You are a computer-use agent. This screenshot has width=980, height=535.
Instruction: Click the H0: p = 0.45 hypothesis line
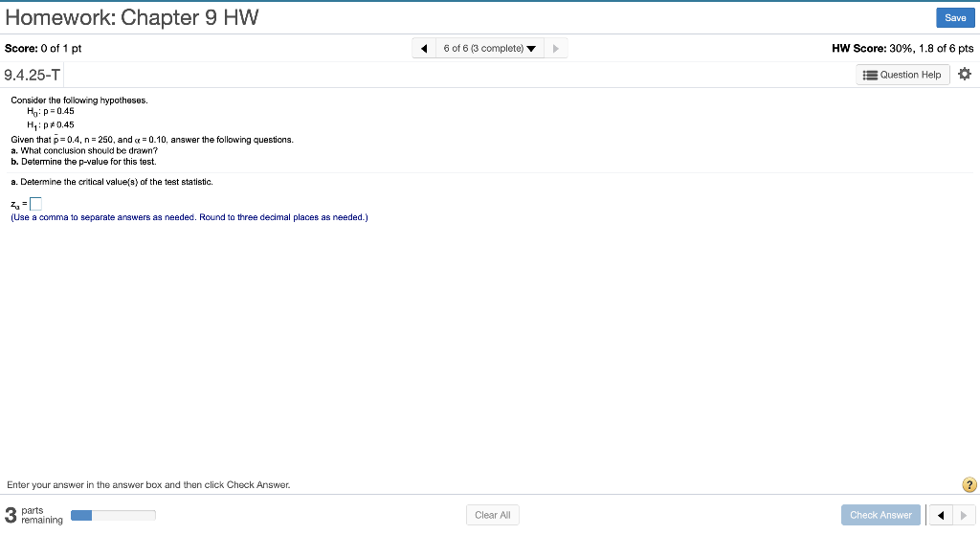coord(51,111)
